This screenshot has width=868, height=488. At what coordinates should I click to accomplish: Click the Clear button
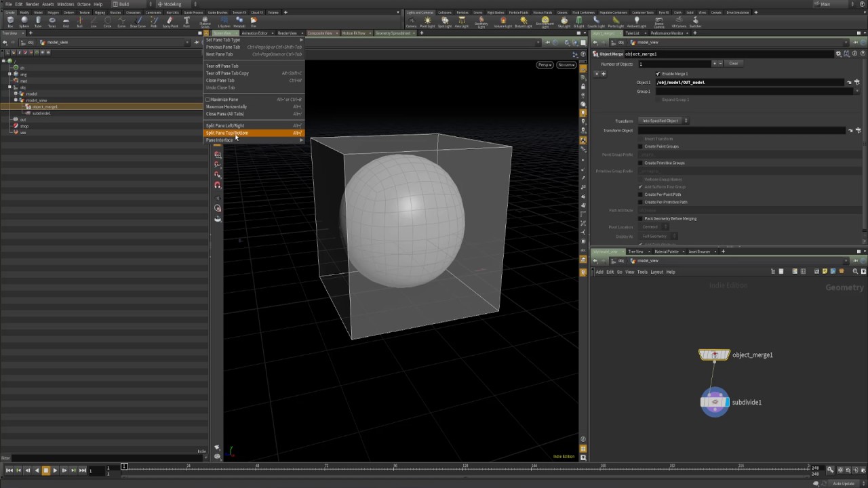[x=733, y=64]
